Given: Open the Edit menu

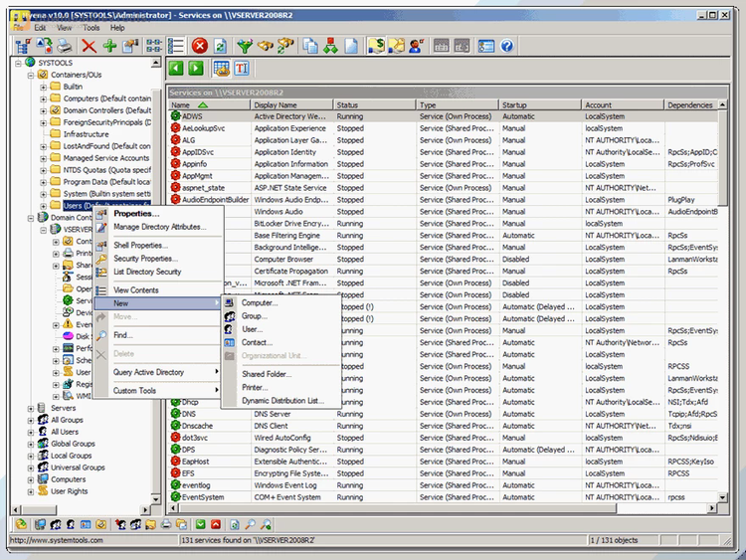Looking at the screenshot, I should tap(40, 28).
